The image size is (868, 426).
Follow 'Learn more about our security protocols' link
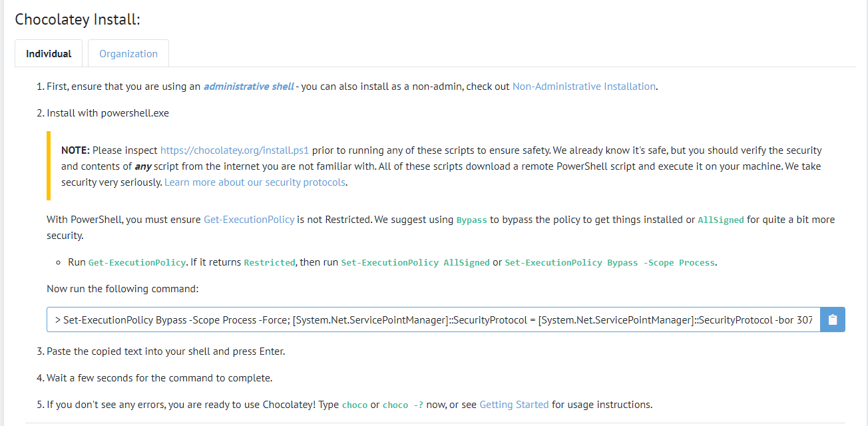pos(255,182)
